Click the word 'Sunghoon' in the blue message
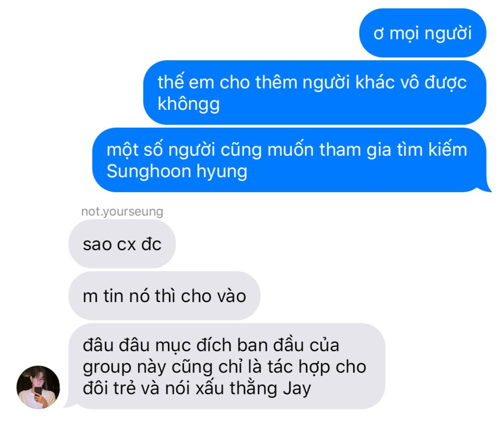Image resolution: width=504 pixels, height=427 pixels. tap(149, 171)
